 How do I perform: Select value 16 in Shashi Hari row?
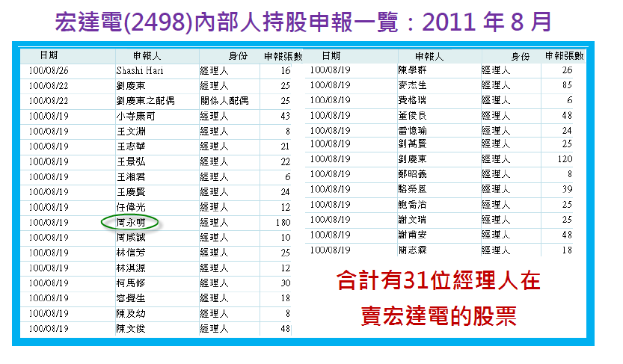point(286,71)
